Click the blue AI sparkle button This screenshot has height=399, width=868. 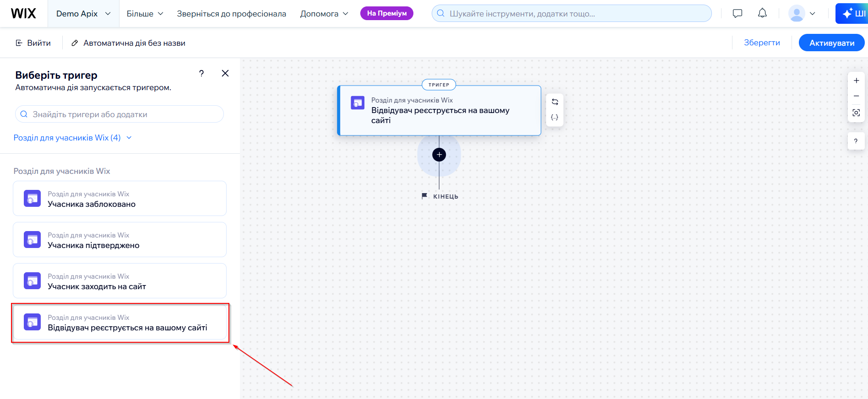[x=852, y=13]
